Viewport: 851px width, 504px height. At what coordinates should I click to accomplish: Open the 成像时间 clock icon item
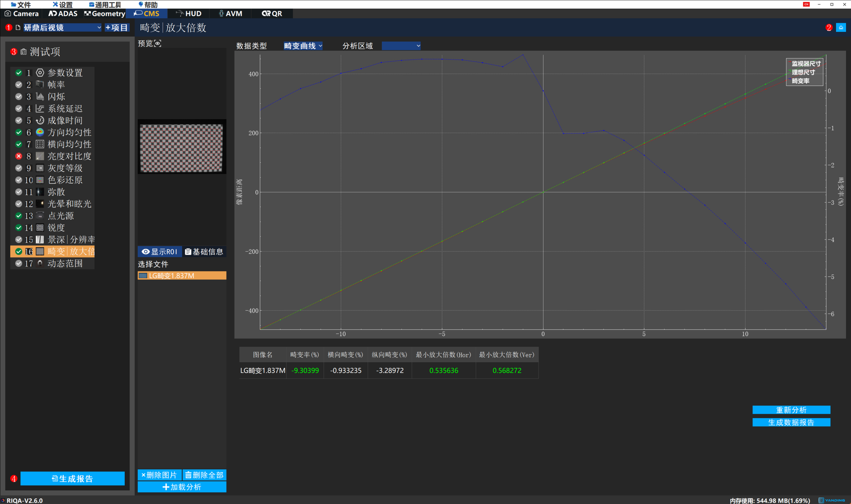(40, 120)
